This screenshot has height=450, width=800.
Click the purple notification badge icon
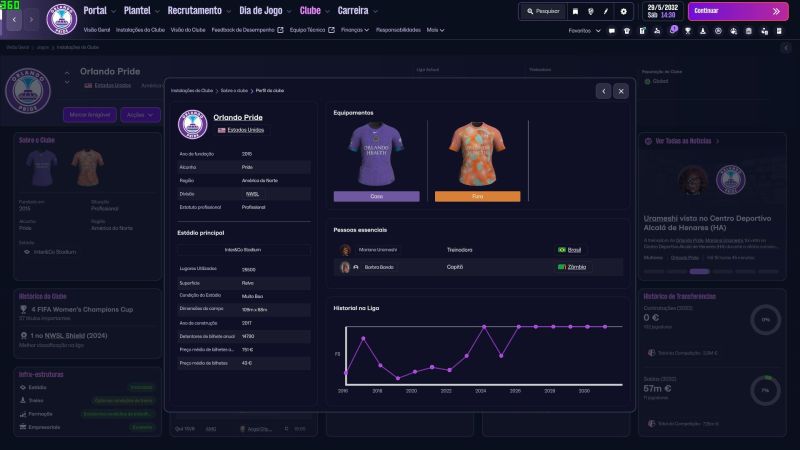(673, 30)
